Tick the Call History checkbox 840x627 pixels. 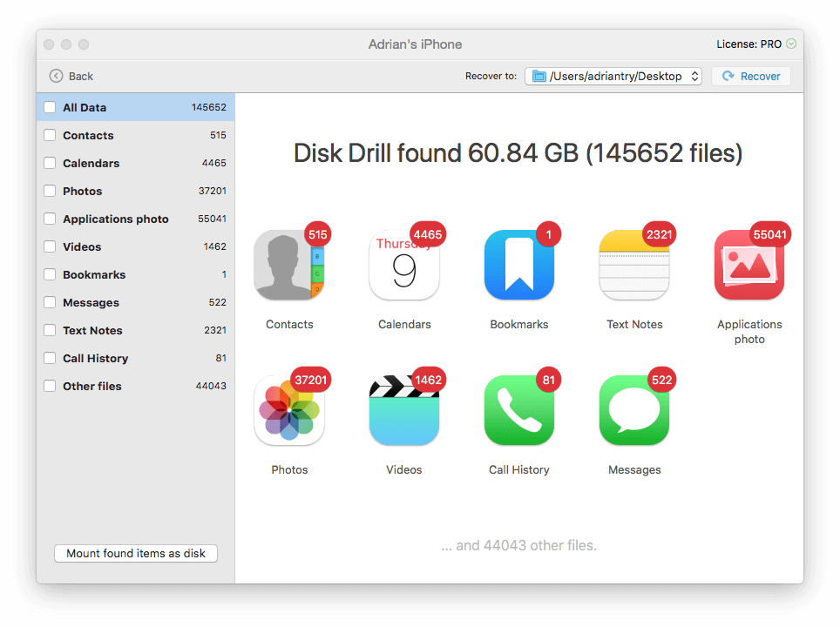pyautogui.click(x=50, y=358)
